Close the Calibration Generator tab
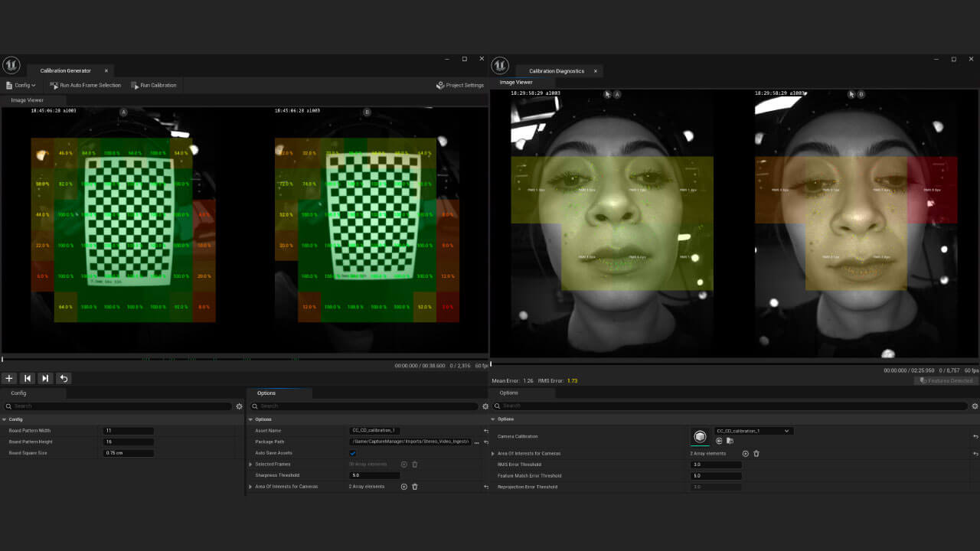Viewport: 980px width, 551px height. [x=106, y=70]
